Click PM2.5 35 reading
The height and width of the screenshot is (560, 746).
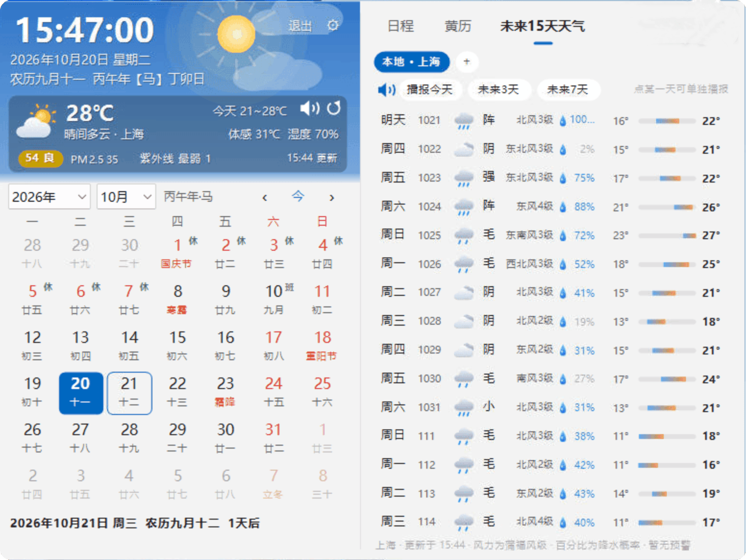point(94,159)
